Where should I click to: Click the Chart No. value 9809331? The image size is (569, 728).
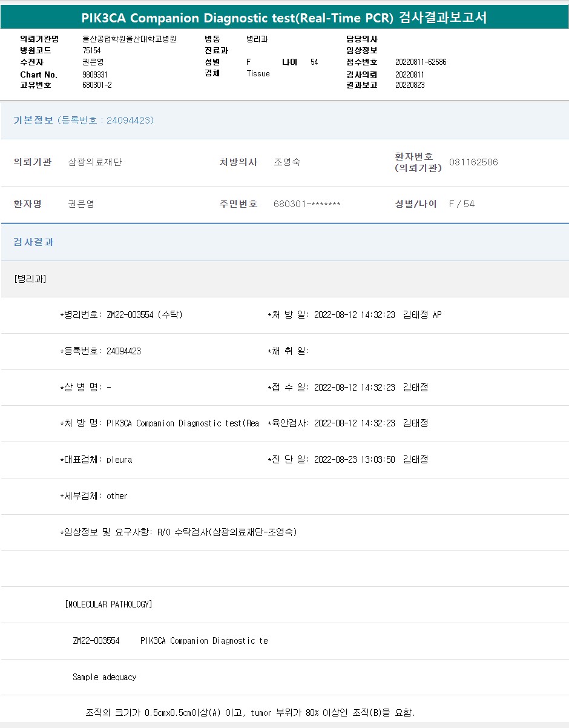(x=95, y=74)
